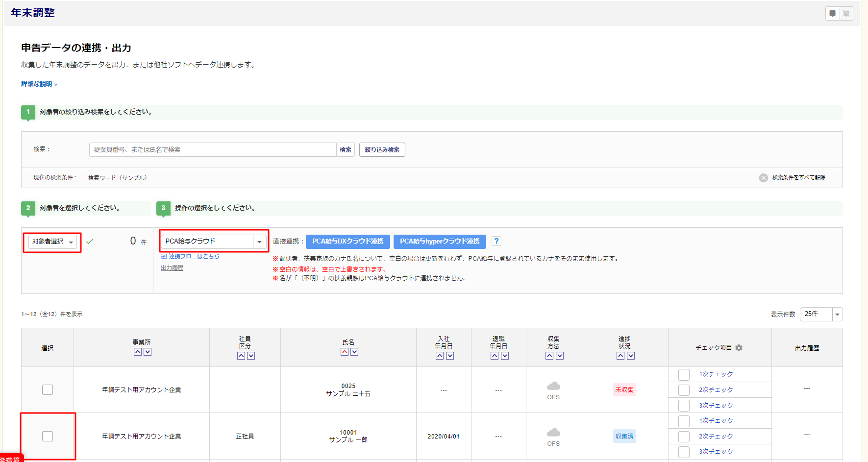Expand 詳細な説明
The height and width of the screenshot is (462, 868).
[x=39, y=84]
